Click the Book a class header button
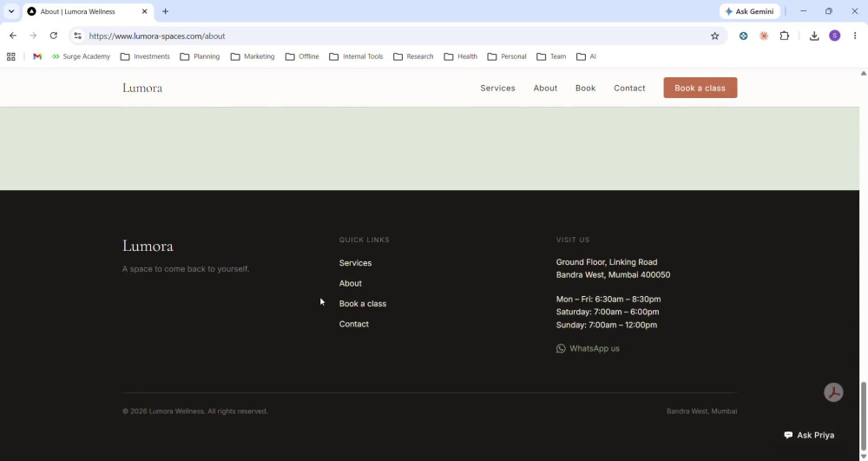 [x=700, y=88]
